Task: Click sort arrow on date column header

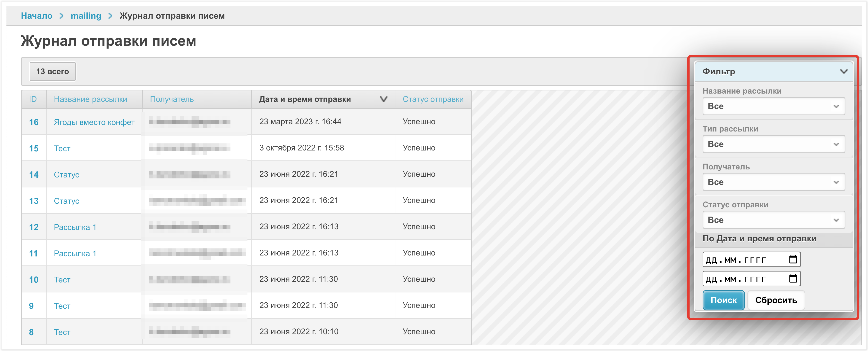Action: [x=383, y=99]
